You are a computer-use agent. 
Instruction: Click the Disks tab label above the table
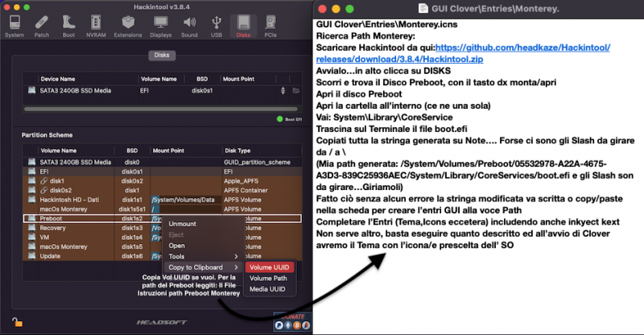[162, 55]
